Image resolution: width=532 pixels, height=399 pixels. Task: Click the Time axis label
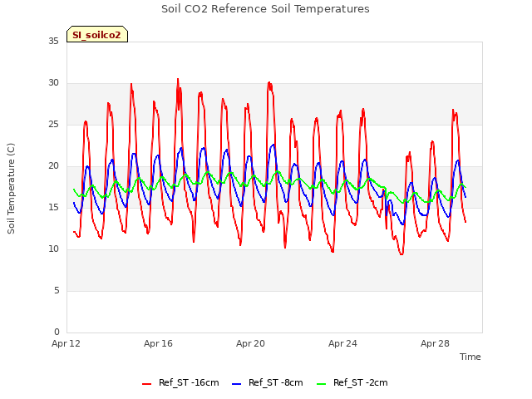pos(470,357)
